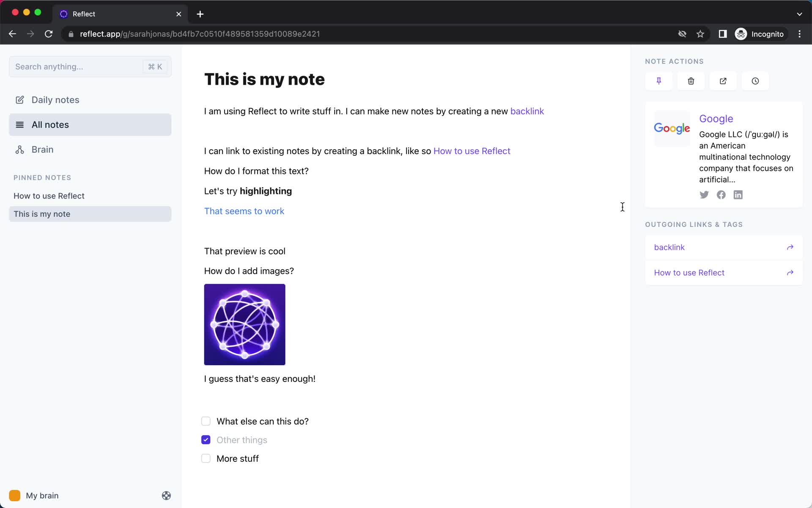Follow the How to use Reflect inline link
Image resolution: width=812 pixels, height=508 pixels.
[x=472, y=151]
